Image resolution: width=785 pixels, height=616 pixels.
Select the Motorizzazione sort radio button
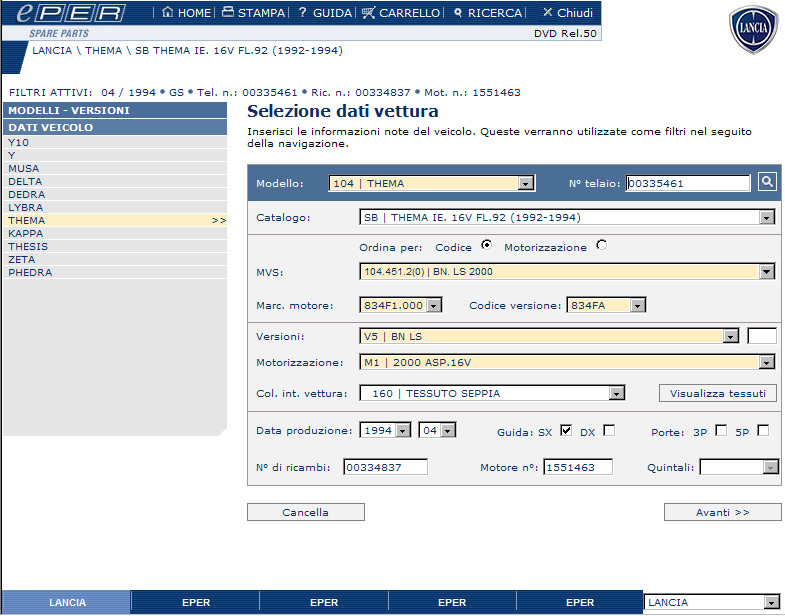pyautogui.click(x=601, y=245)
